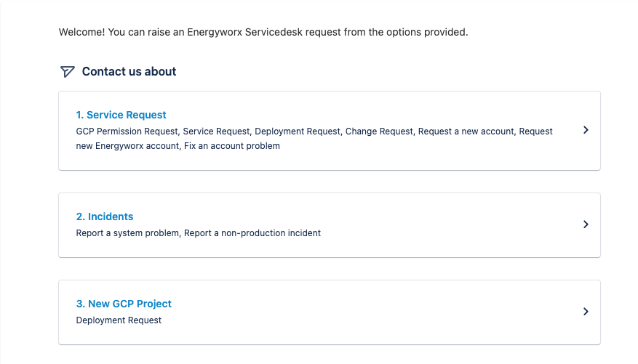Click "Deployment Request" under New GCP Project

119,320
